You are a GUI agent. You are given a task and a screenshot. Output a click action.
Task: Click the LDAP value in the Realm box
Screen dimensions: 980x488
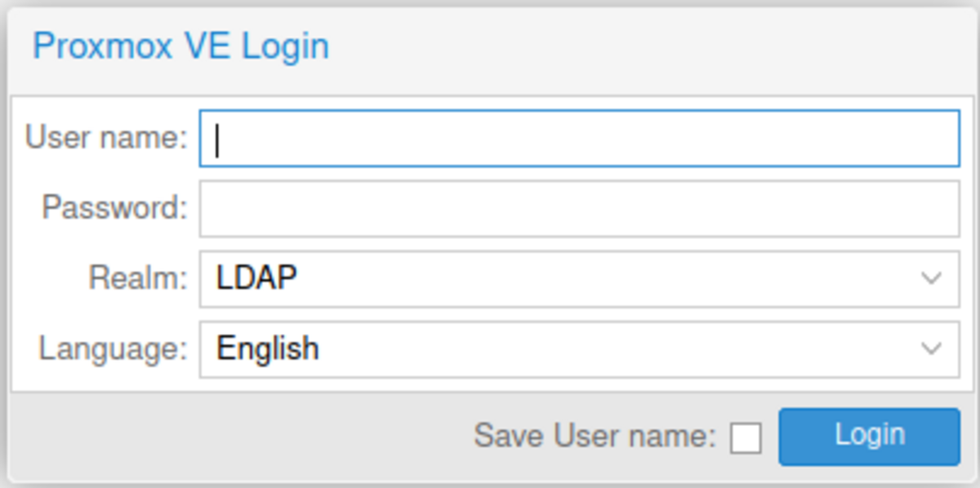pos(256,279)
